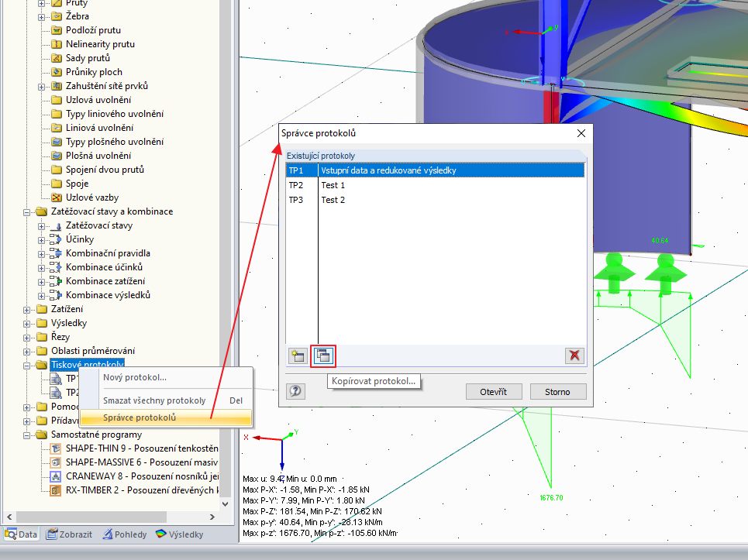Click the RX-TIMBER 2 program icon
The image size is (748, 560).
[57, 490]
